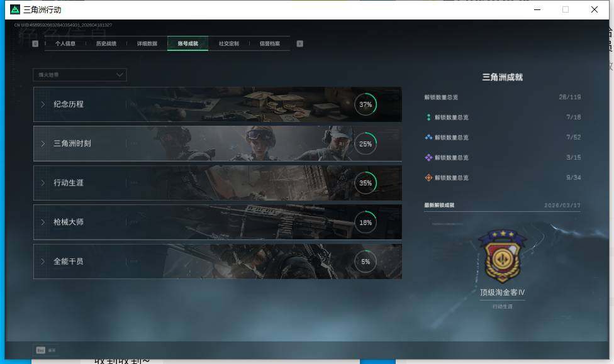Image resolution: width=614 pixels, height=364 pixels.
Task: Expand the 全能干员 chevron
Action: [x=43, y=262]
